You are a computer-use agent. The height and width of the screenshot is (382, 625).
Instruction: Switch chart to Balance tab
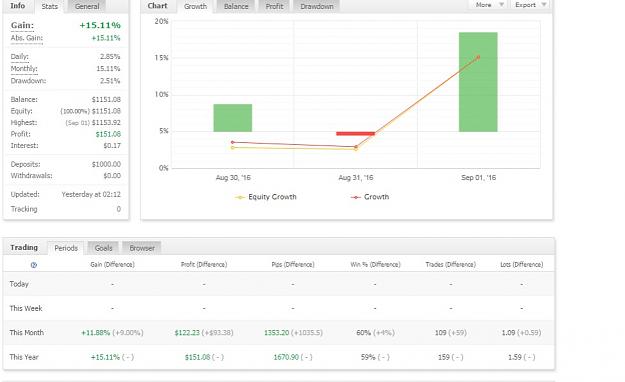[x=236, y=6]
